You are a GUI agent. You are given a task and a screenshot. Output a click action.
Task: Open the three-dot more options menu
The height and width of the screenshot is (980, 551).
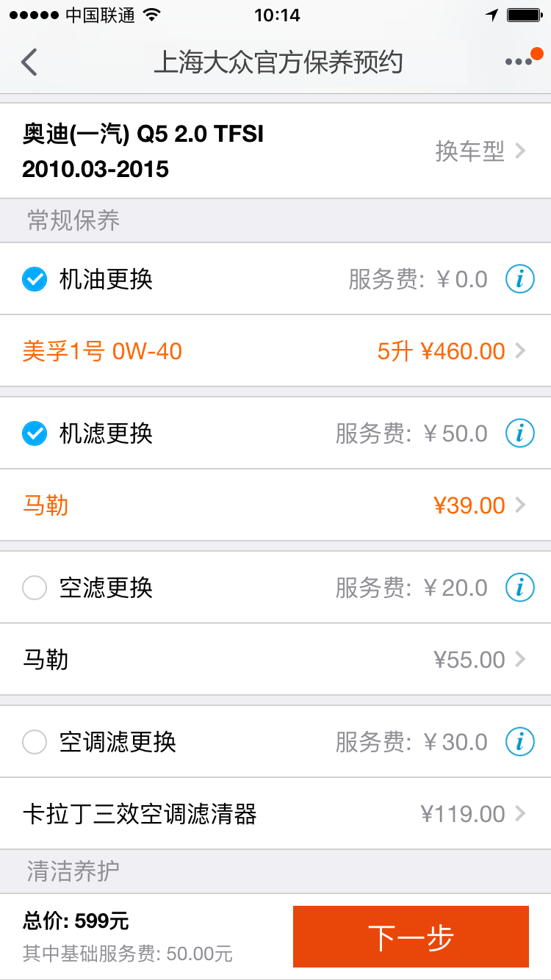(519, 62)
